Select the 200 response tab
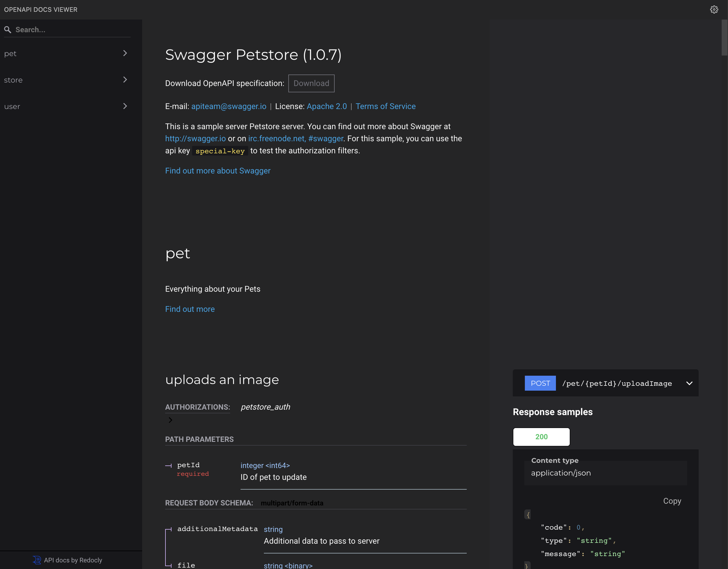Image resolution: width=728 pixels, height=569 pixels. pos(541,437)
